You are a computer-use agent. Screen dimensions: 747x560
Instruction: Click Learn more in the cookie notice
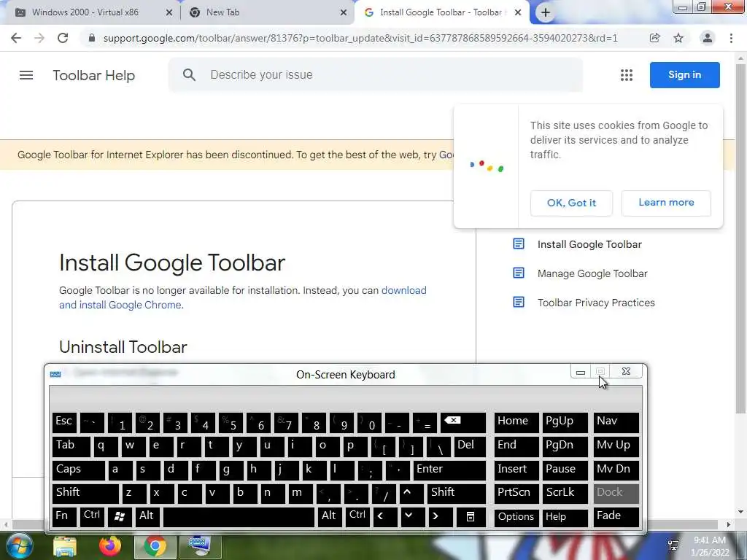pos(666,203)
